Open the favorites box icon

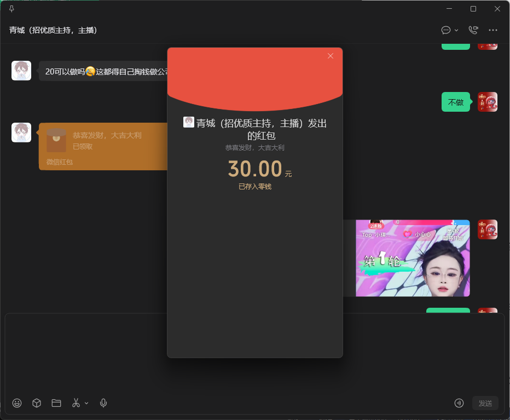(x=37, y=403)
